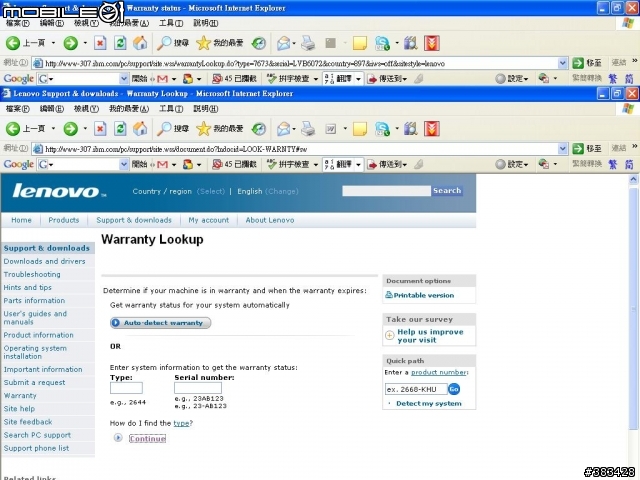Click Help us improve your visit link
Viewport: 640px width, 480px height.
tap(430, 336)
